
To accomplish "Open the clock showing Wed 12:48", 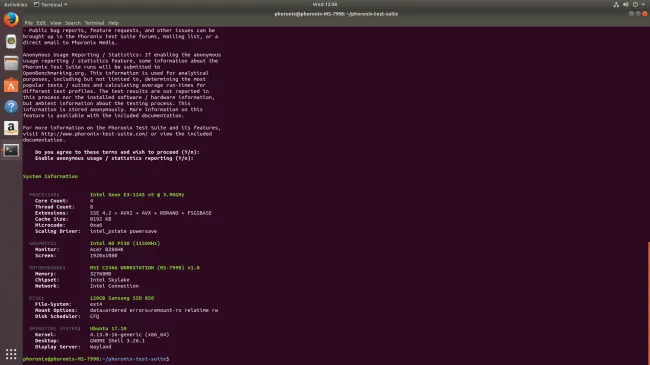I will click(x=325, y=5).
